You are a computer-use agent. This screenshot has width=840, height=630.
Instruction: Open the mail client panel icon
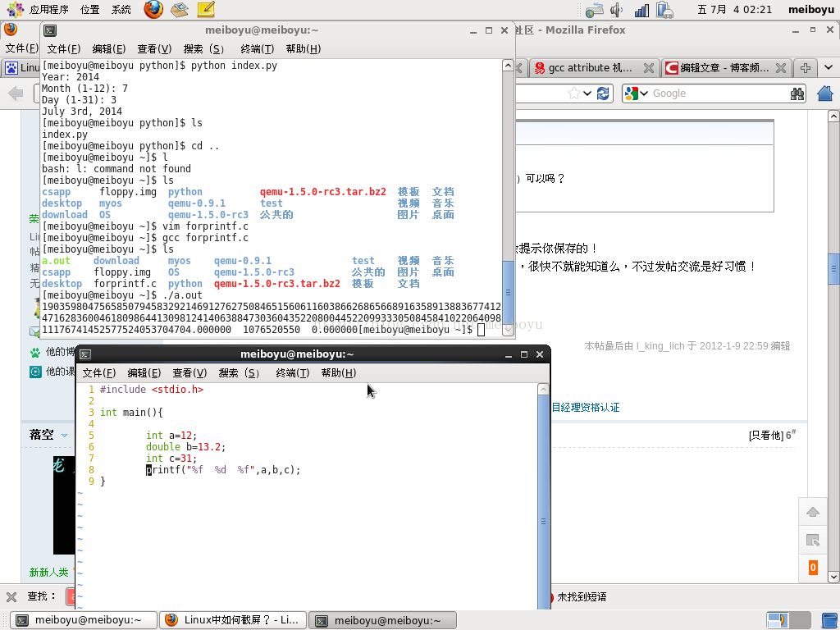(180, 9)
